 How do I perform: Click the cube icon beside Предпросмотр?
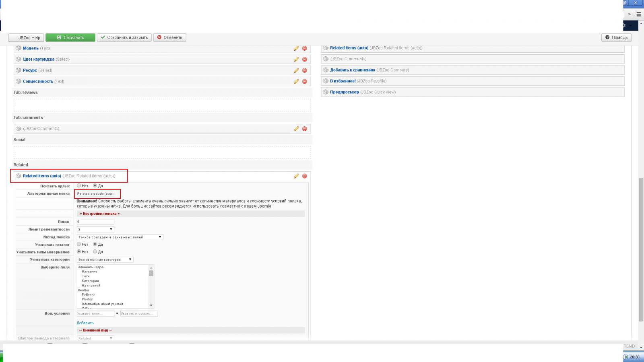point(326,92)
